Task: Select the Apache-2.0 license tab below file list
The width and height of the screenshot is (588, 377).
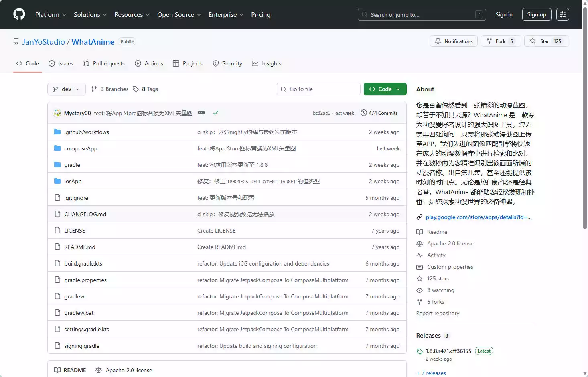Action: tap(124, 370)
